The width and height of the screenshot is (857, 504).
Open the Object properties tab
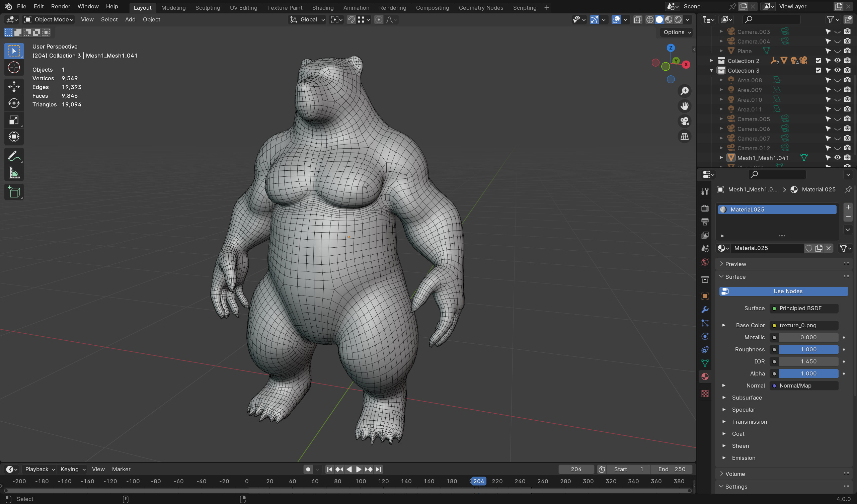click(705, 296)
